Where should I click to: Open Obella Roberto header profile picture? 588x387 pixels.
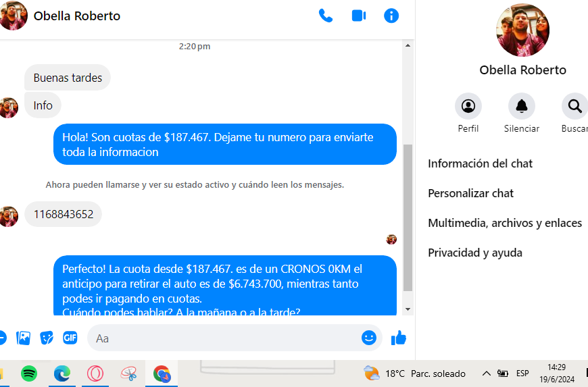click(13, 16)
